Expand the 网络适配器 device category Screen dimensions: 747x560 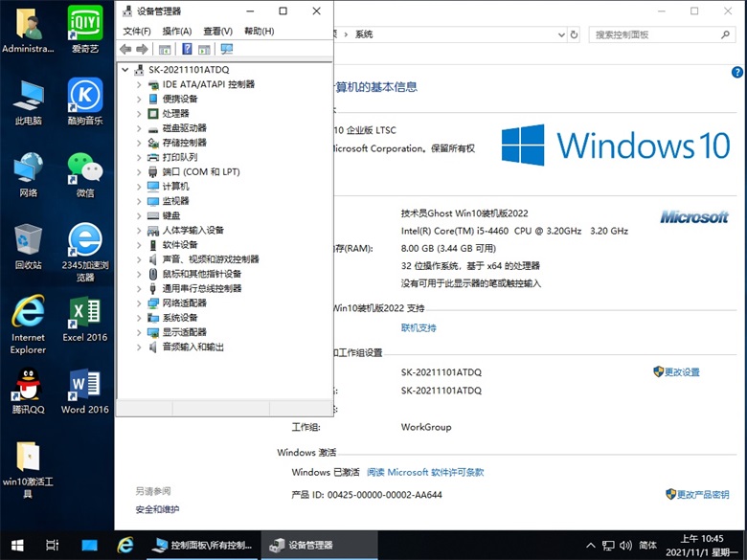(x=139, y=303)
